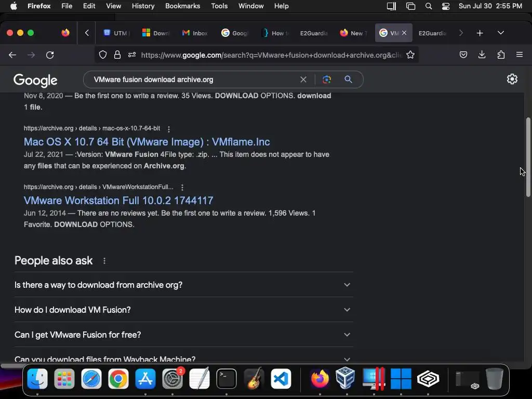
Task: Open more options for Mac OS X 10.7 result
Action: click(169, 129)
